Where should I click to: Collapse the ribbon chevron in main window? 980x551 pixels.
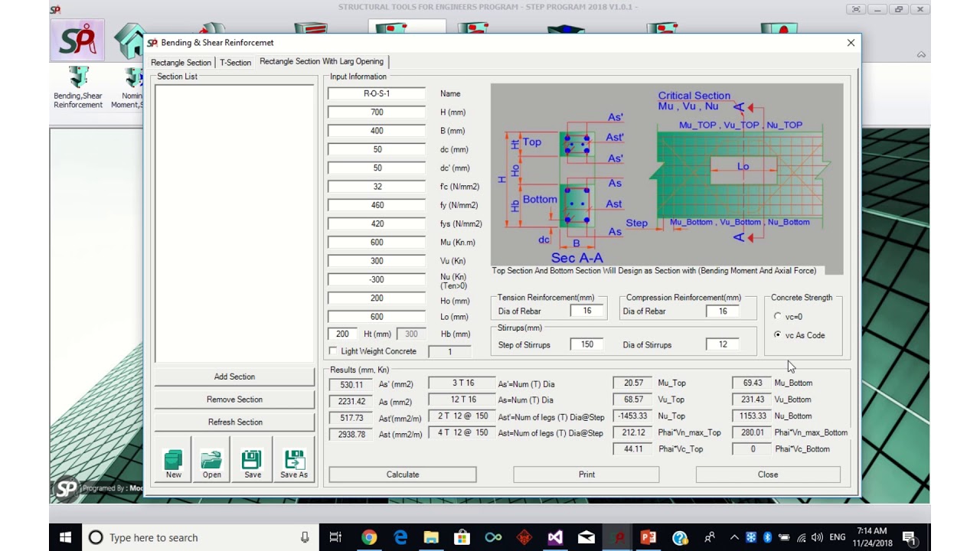point(921,54)
